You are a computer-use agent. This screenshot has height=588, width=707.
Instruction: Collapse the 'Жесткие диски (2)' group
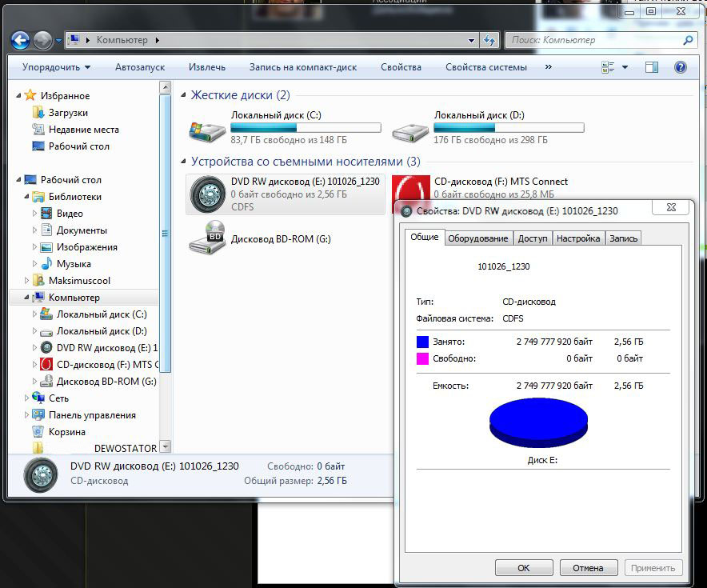click(183, 95)
